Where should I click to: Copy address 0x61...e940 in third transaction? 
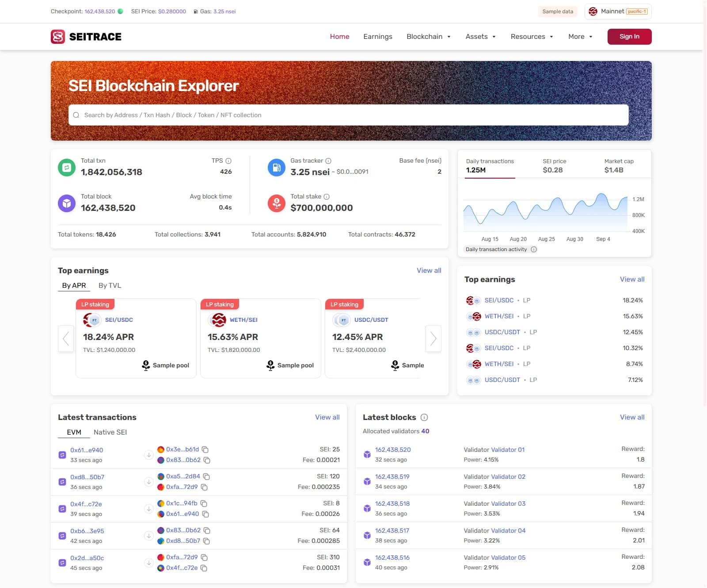pyautogui.click(x=205, y=514)
